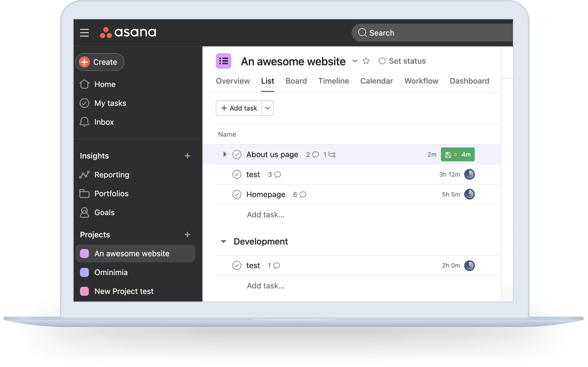The image size is (588, 367).
Task: Open the Timeline tab
Action: [x=333, y=81]
